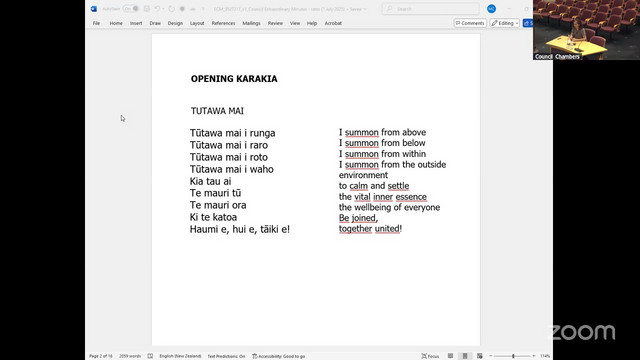Click into the Search box
The width and height of the screenshot is (640, 360).
coord(430,9)
